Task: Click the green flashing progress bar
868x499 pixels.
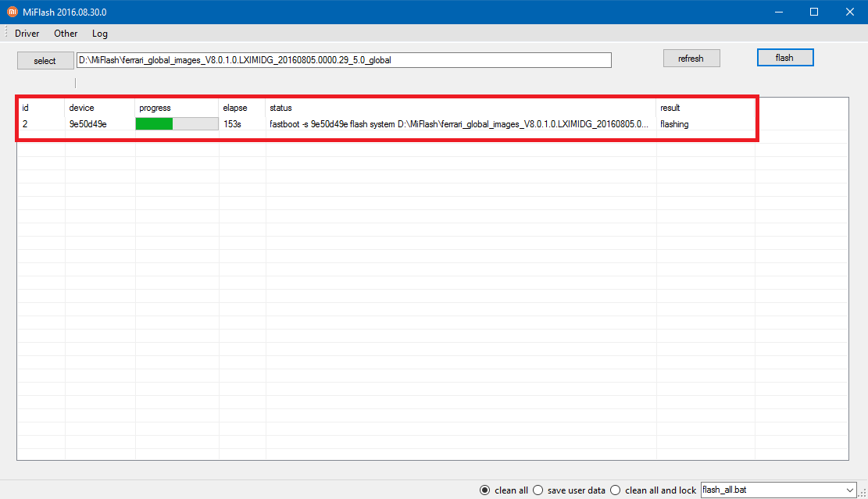Action: [x=177, y=124]
